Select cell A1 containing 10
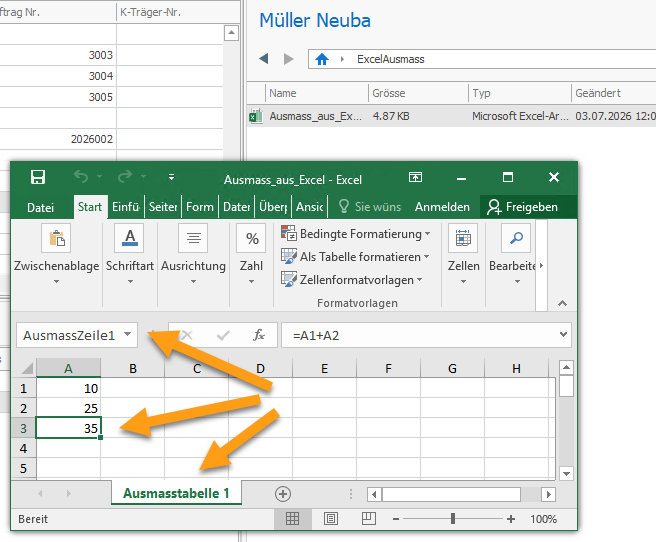Image resolution: width=656 pixels, height=542 pixels. point(69,389)
